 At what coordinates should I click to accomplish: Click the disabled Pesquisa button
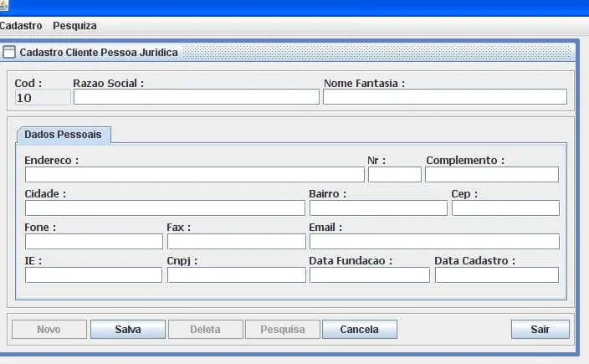click(x=283, y=330)
